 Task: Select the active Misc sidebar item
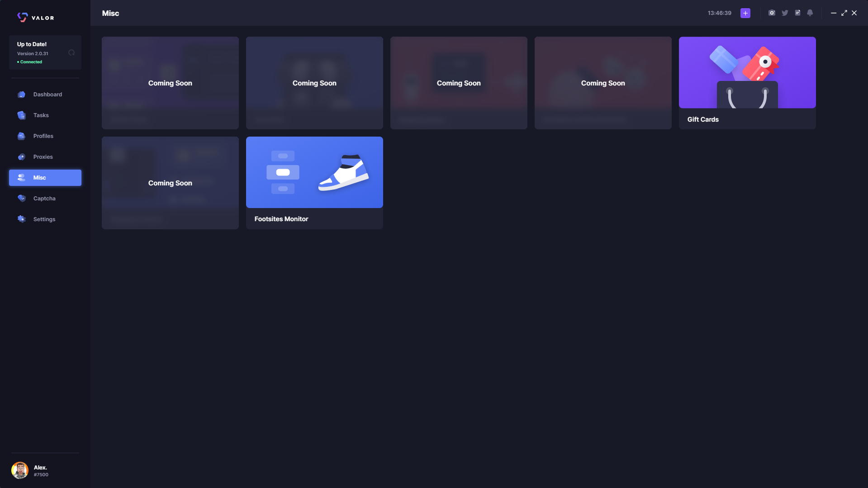coord(45,178)
